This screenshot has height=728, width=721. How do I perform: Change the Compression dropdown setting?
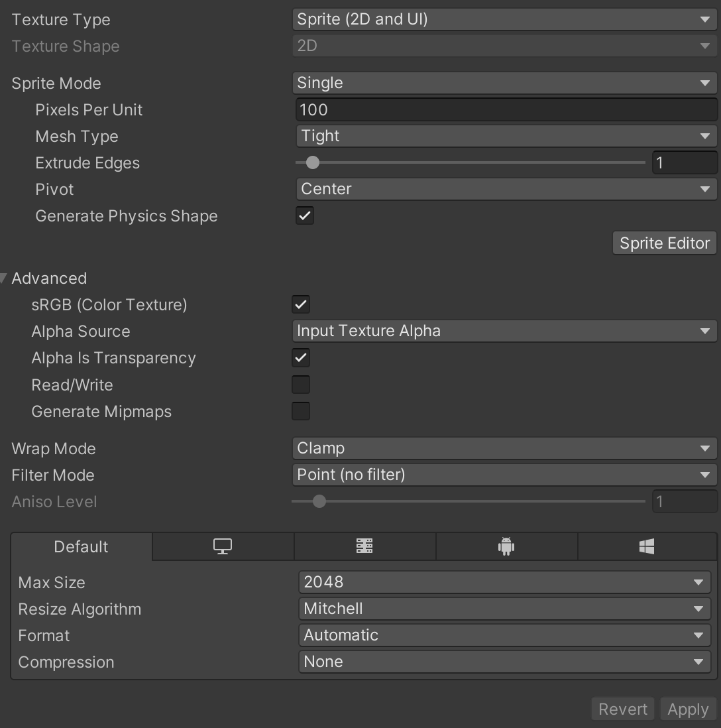[x=504, y=662]
